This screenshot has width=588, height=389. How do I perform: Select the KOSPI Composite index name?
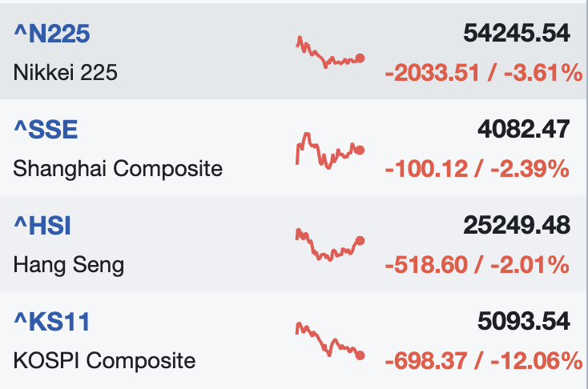(x=104, y=361)
